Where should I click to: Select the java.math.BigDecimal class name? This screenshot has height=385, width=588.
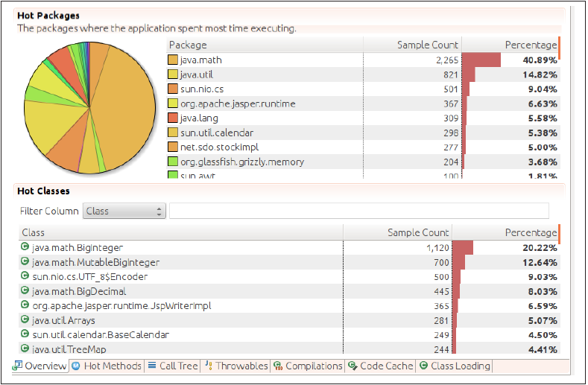click(79, 292)
